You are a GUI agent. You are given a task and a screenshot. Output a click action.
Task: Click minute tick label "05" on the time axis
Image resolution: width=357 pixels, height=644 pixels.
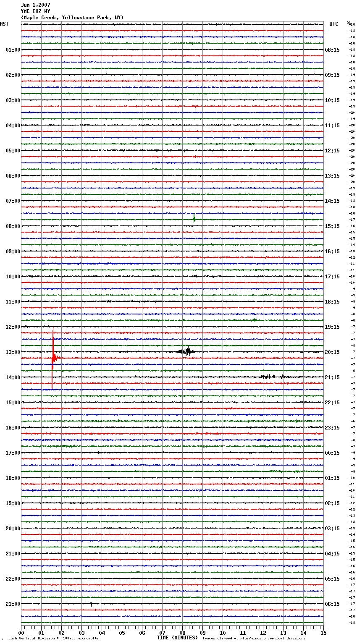122,633
